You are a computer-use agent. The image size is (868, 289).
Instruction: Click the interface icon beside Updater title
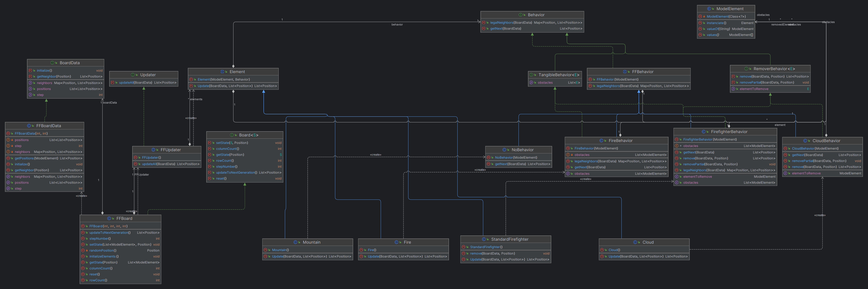[133, 75]
